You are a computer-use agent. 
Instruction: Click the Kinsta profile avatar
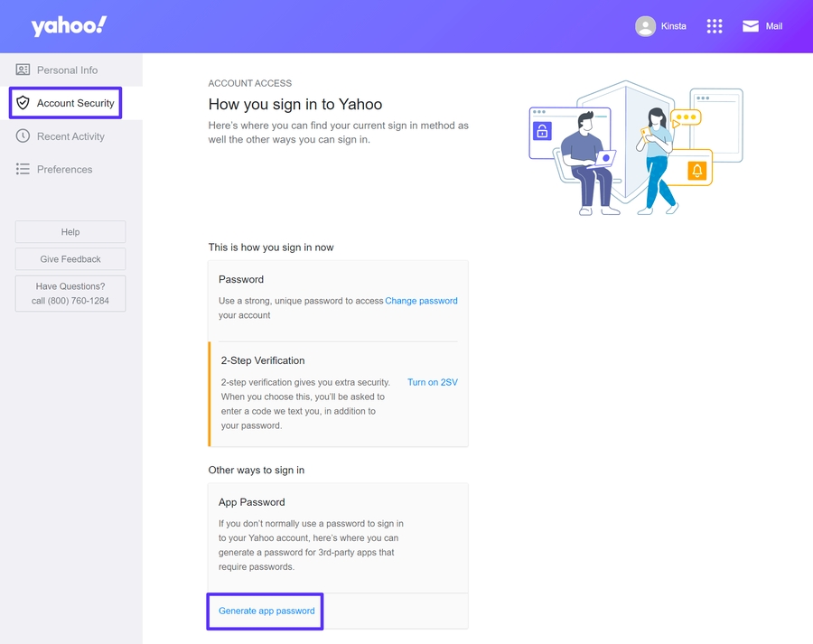pyautogui.click(x=645, y=26)
